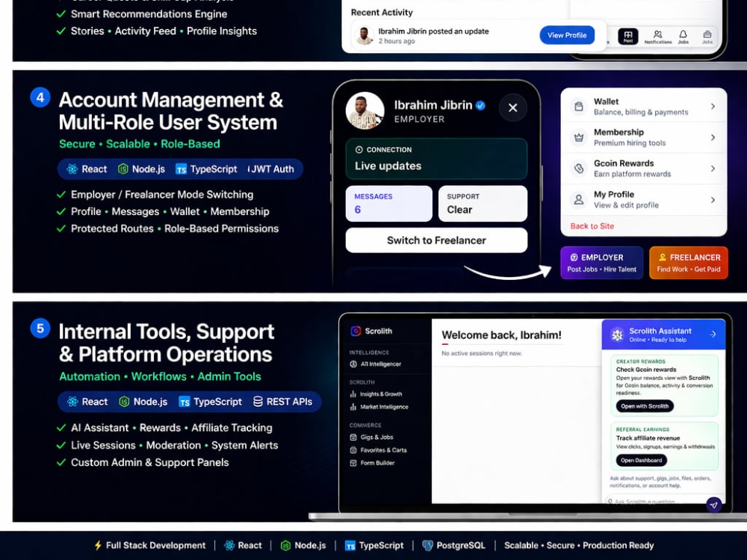Expand the Gcoin Rewards chevron
This screenshot has height=560, width=747.
pyautogui.click(x=713, y=169)
